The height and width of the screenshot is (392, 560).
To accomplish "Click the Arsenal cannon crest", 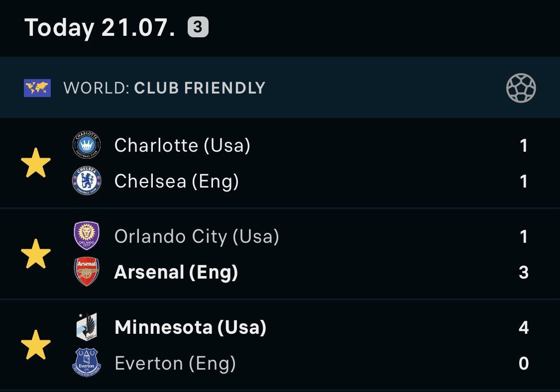I will [x=87, y=272].
